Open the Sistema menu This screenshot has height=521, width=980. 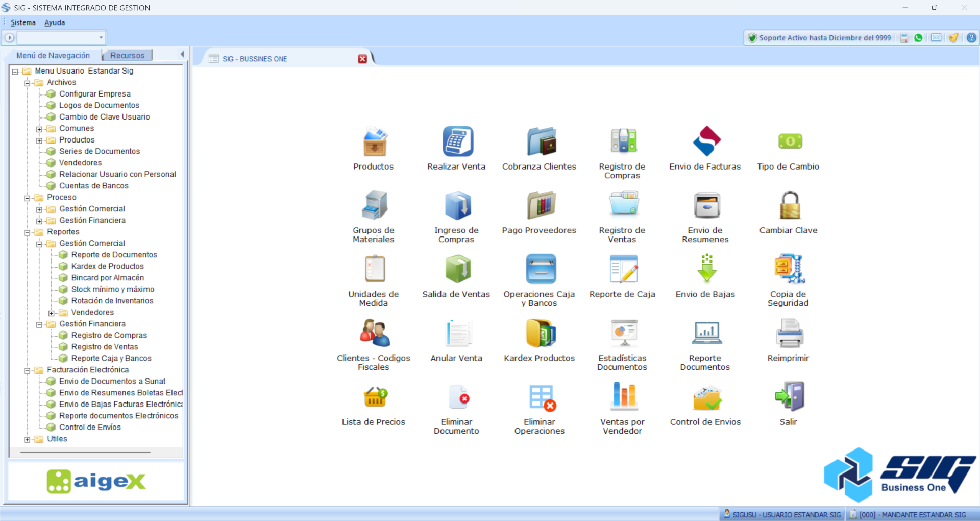(x=23, y=22)
